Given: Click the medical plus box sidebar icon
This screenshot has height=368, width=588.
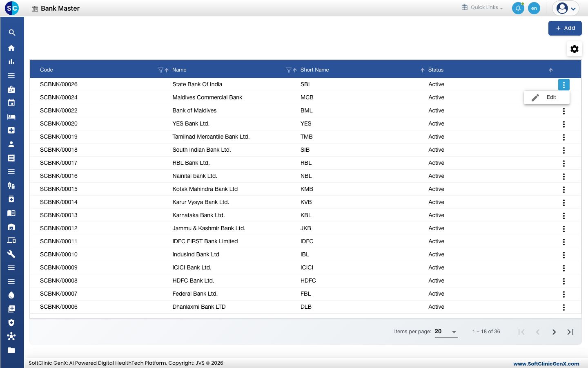Looking at the screenshot, I should [x=11, y=130].
